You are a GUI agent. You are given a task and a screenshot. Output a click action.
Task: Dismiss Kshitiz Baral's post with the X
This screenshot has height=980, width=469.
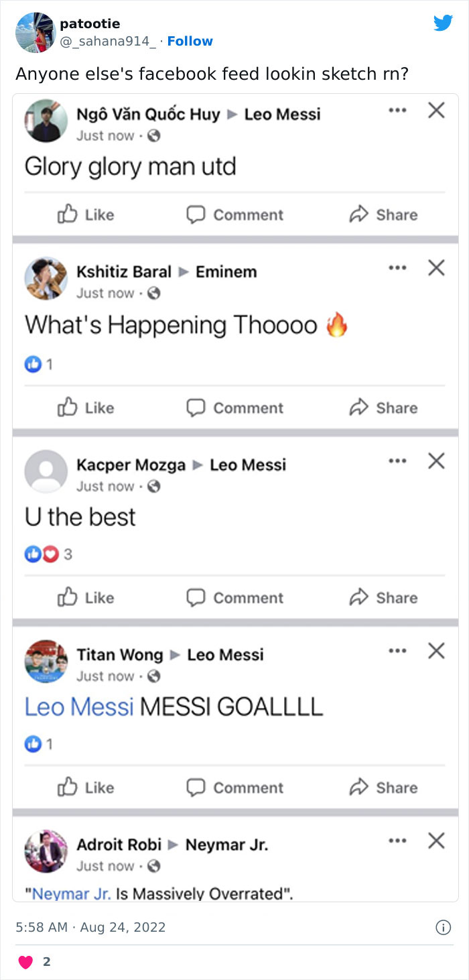click(436, 267)
